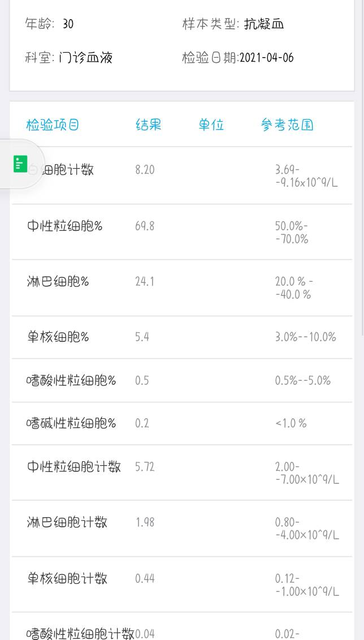The width and height of the screenshot is (364, 640).
Task: Select the 检验项目 column header
Action: (x=53, y=124)
